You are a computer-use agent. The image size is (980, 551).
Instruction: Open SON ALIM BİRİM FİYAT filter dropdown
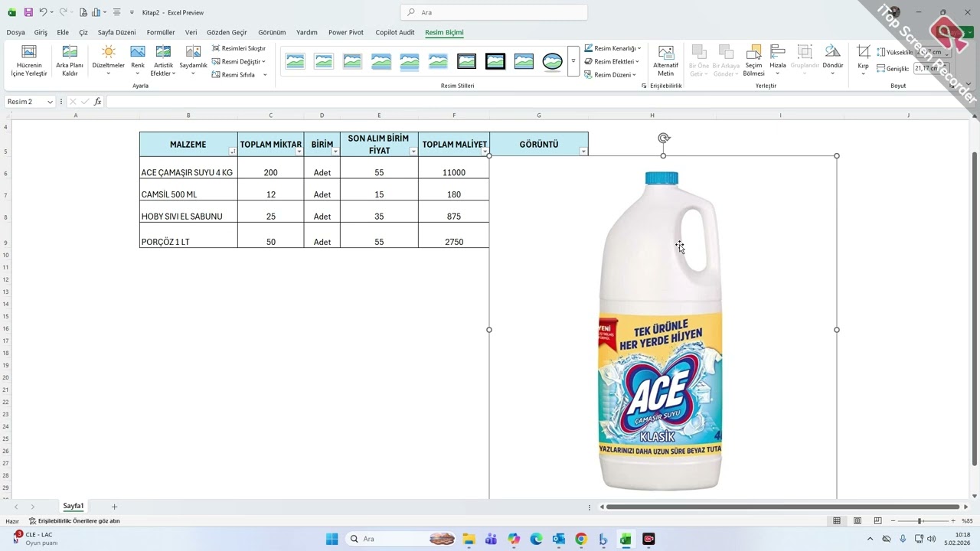[x=413, y=152]
